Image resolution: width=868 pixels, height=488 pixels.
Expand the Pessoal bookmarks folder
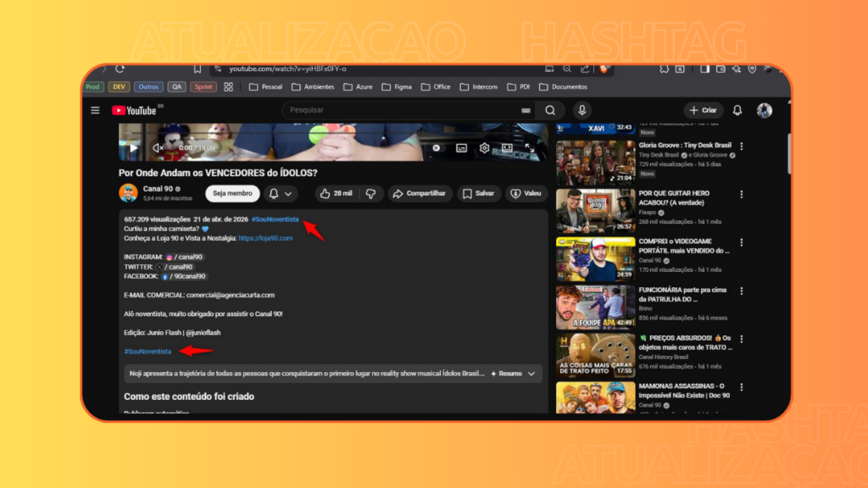click(265, 87)
